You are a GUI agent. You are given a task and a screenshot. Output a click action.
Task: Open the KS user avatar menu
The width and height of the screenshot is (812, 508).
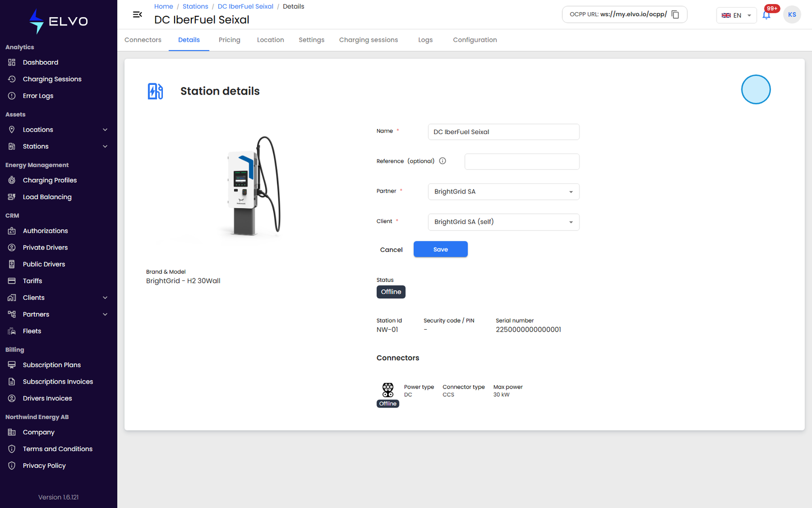tap(792, 15)
